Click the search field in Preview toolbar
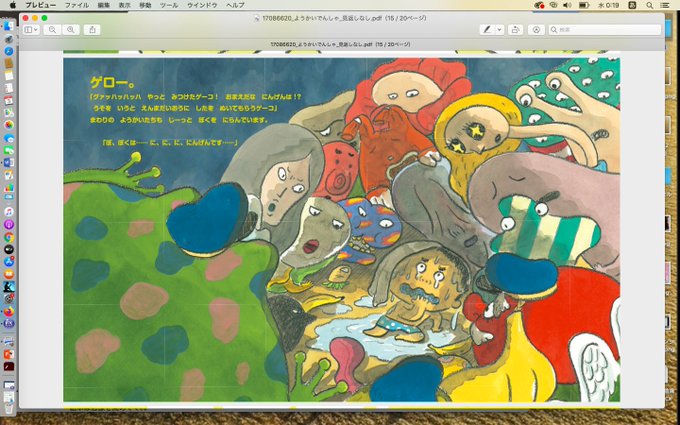This screenshot has width=680, height=425. [605, 29]
